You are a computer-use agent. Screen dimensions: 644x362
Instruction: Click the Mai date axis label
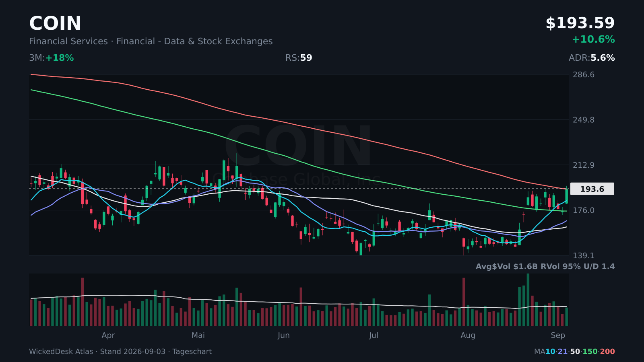pos(198,335)
